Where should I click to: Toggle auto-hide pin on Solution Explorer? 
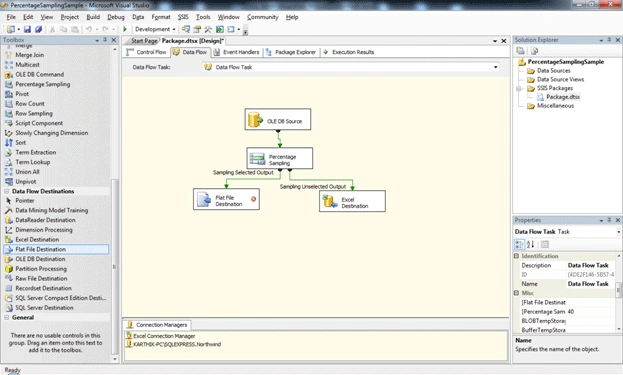[x=609, y=40]
